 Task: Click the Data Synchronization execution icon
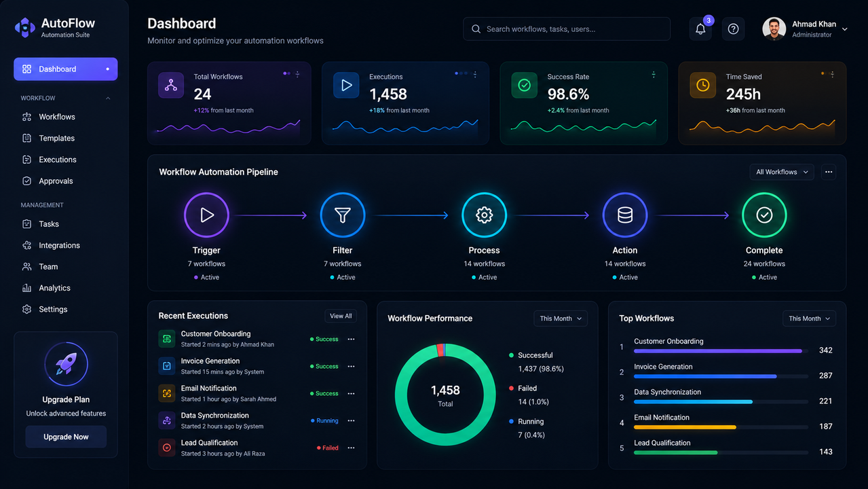click(x=166, y=420)
